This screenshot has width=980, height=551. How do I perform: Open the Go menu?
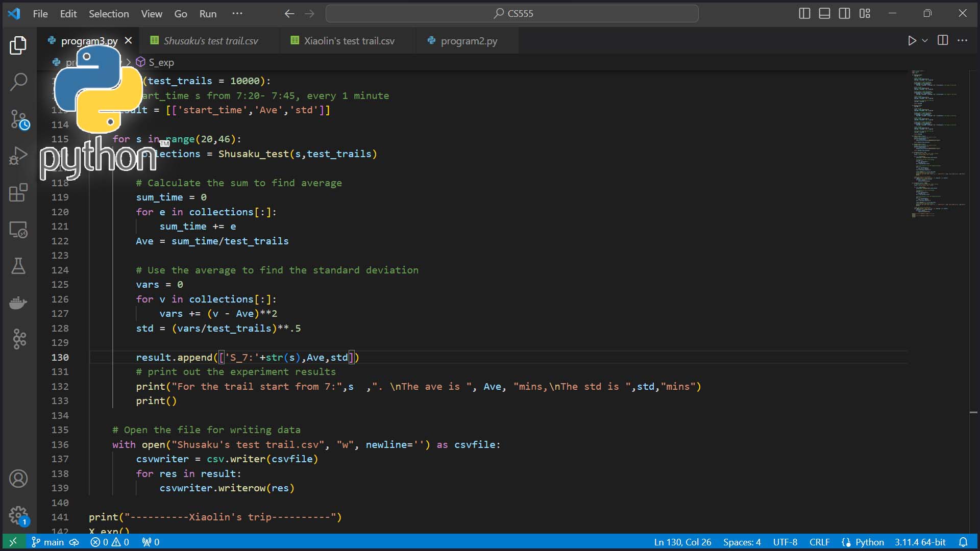[181, 14]
